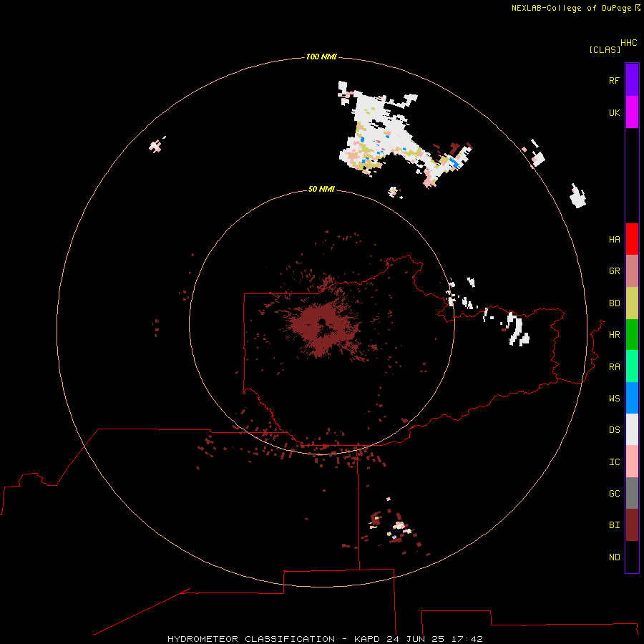
Task: Click the HA legend label
Action: point(614,240)
